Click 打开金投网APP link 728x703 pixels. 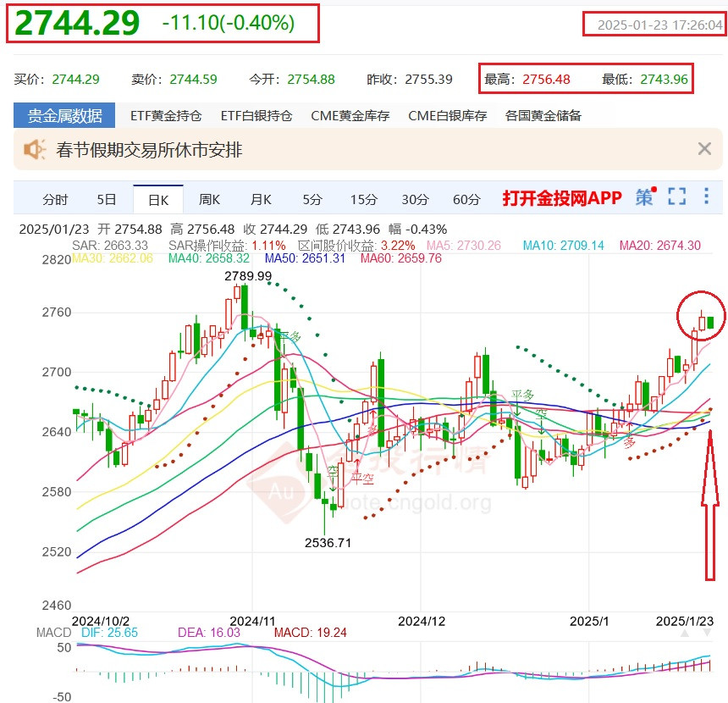click(x=562, y=198)
